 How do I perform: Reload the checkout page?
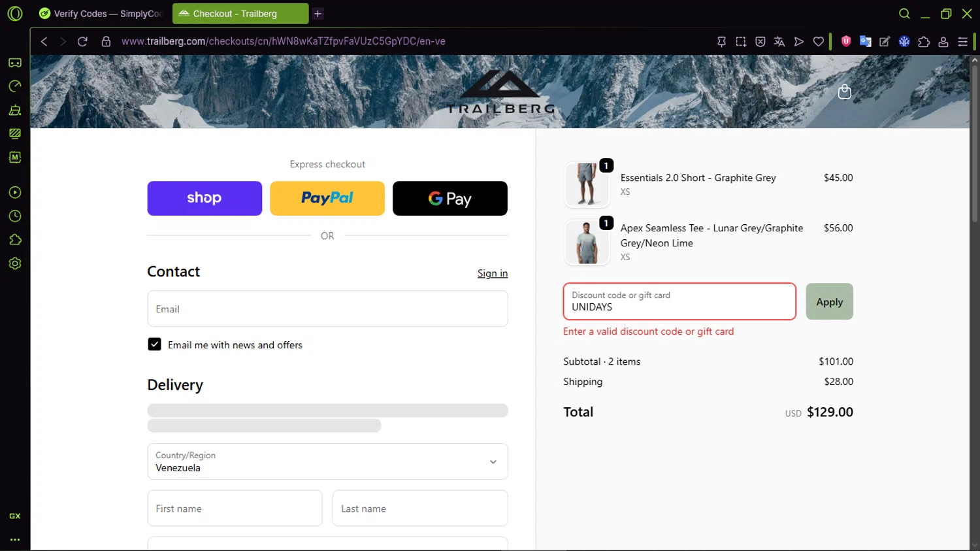tap(82, 41)
